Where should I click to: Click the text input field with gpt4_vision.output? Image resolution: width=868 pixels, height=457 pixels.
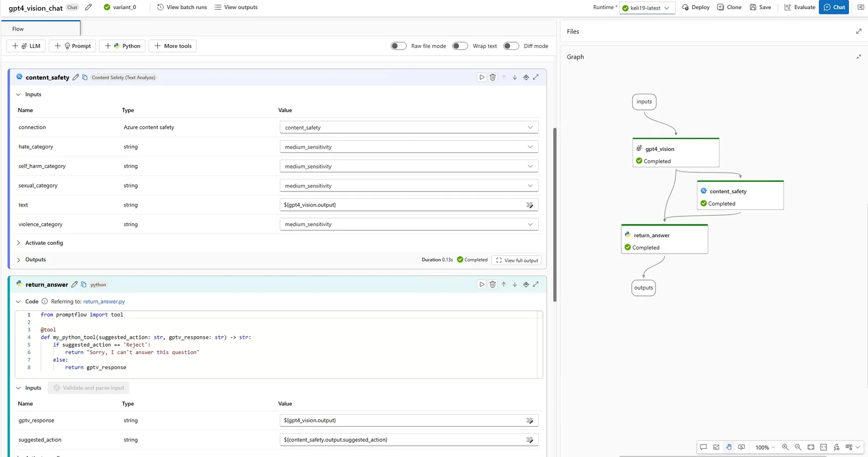tap(401, 205)
